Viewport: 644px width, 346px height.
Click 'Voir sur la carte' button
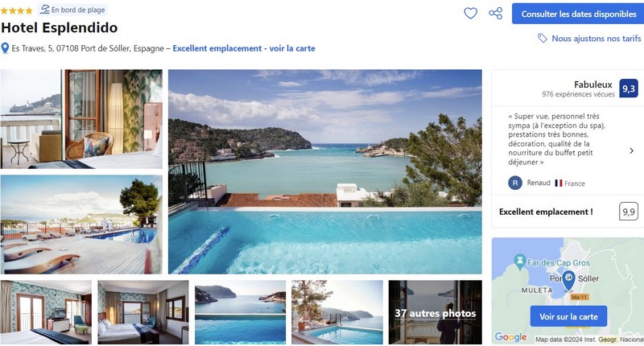point(568,316)
